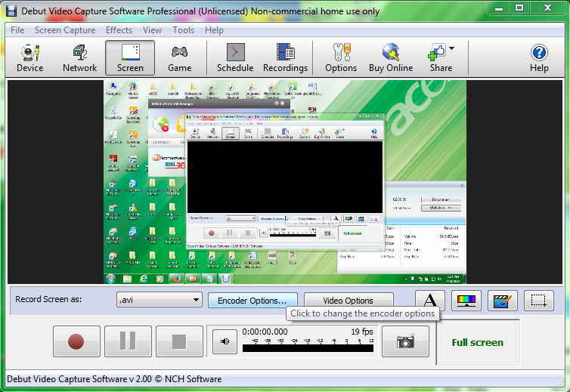Open the Screen Capture menu
The height and width of the screenshot is (392, 570).
[x=65, y=30]
